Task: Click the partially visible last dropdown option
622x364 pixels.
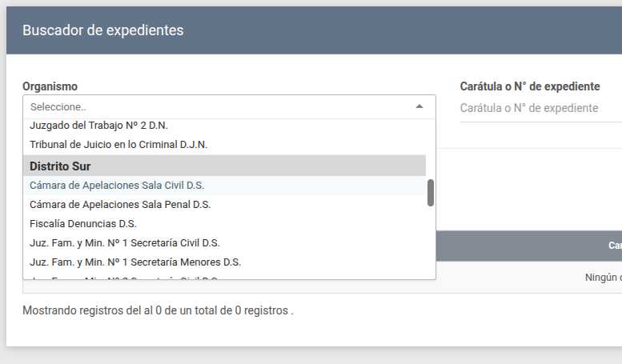Action: click(x=124, y=277)
